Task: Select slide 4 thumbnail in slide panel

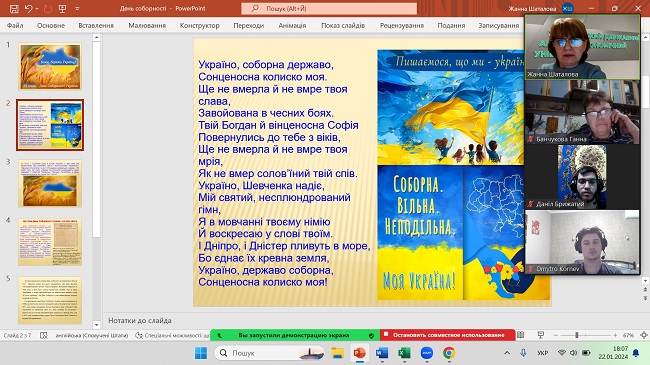Action: [x=50, y=242]
